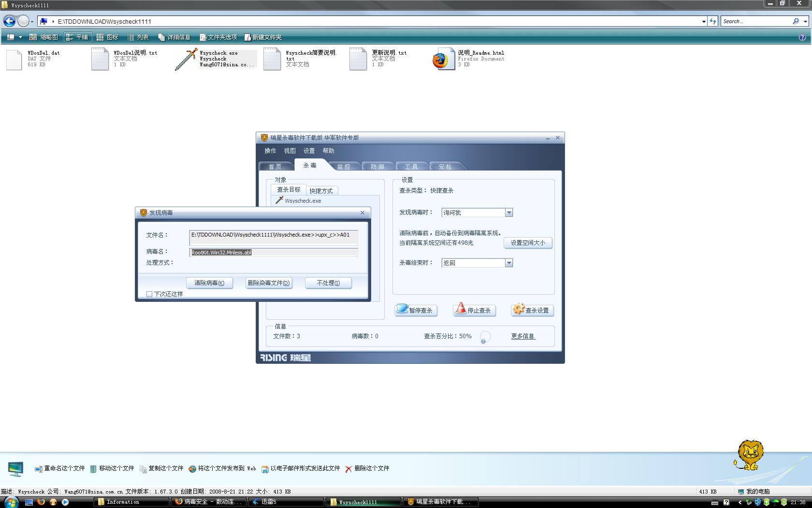
Task: Select the 更新说明.txt file icon
Action: click(x=358, y=60)
